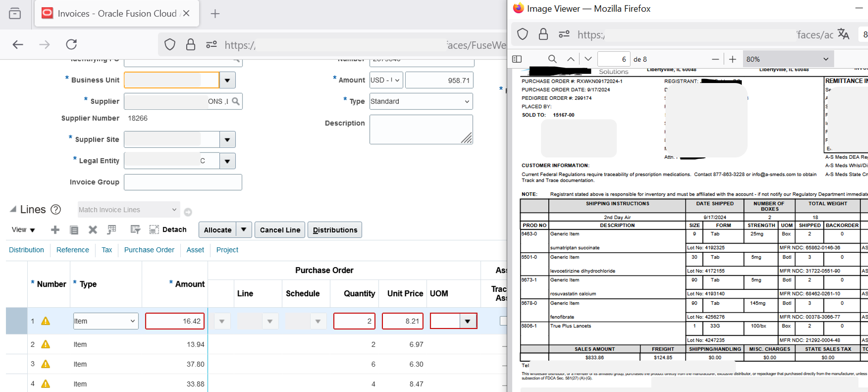
Task: Click shield tracking protection icon in Invoices window
Action: point(170,44)
